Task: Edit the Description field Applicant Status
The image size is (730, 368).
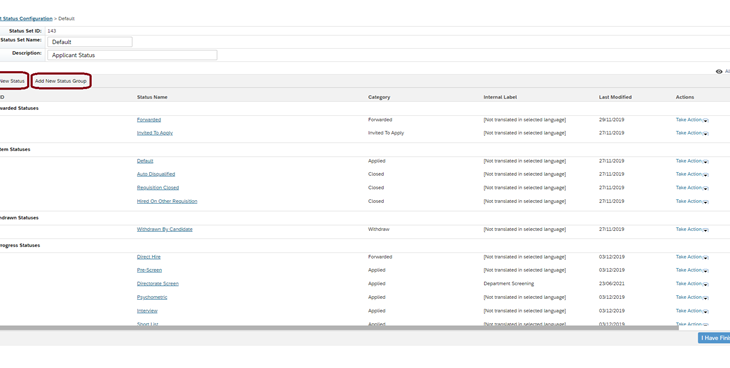Action: [132, 55]
